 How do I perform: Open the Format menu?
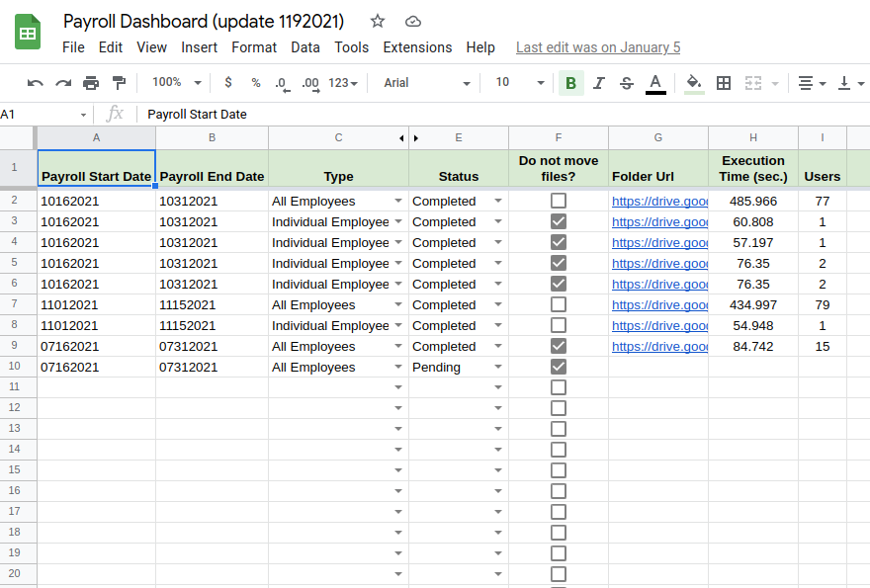coord(254,47)
